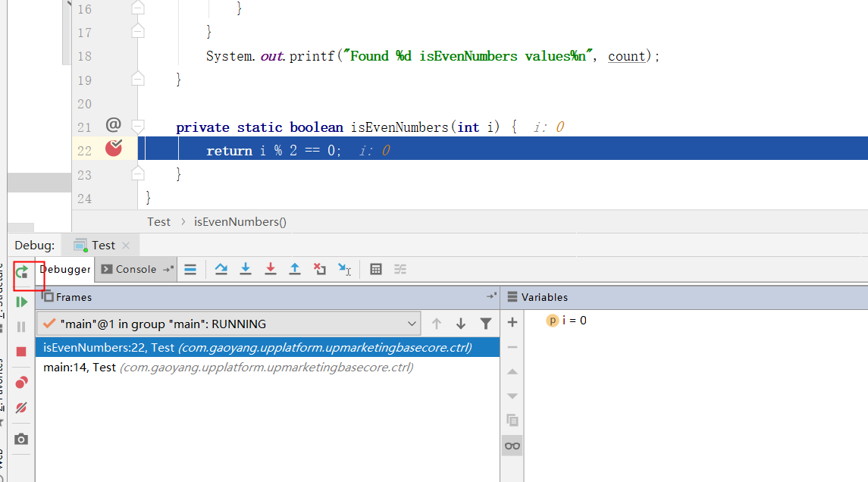Step out of current method

click(x=295, y=270)
